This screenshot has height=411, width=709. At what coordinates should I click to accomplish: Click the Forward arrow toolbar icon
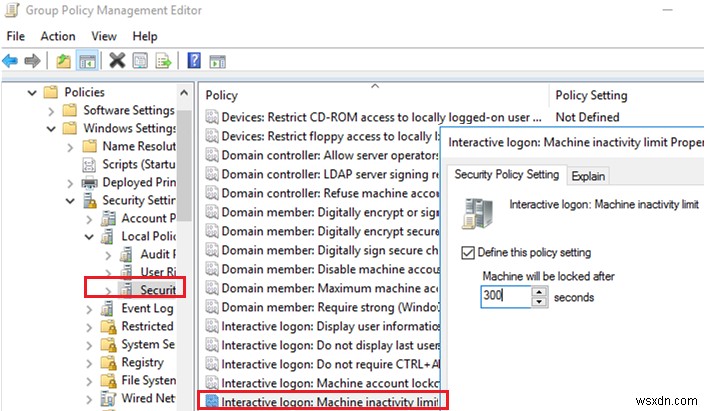tap(32, 60)
